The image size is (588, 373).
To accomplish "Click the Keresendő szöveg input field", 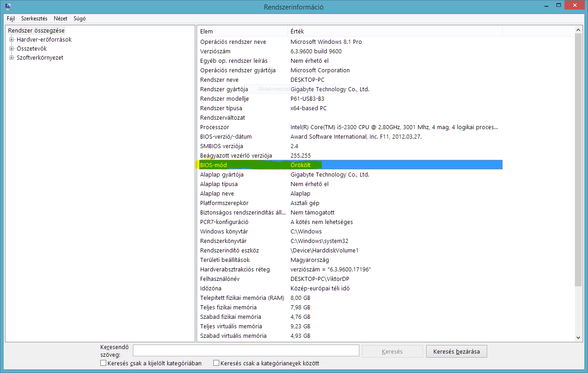I will [246, 351].
